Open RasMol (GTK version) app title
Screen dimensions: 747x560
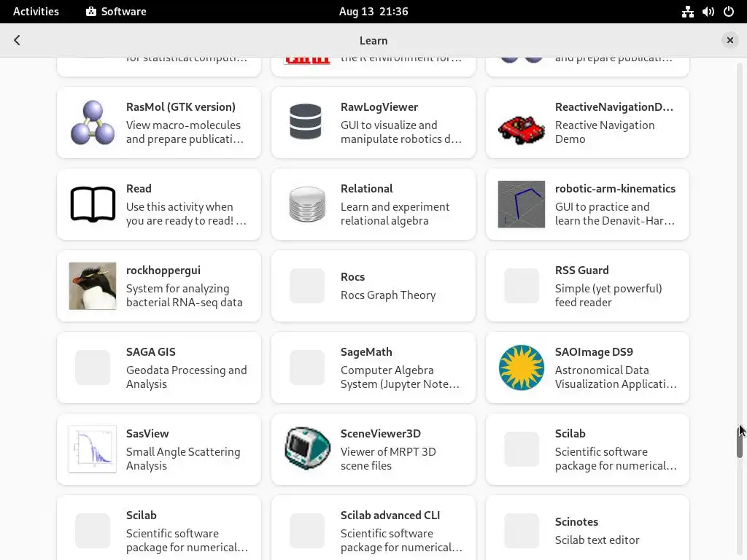click(x=181, y=106)
